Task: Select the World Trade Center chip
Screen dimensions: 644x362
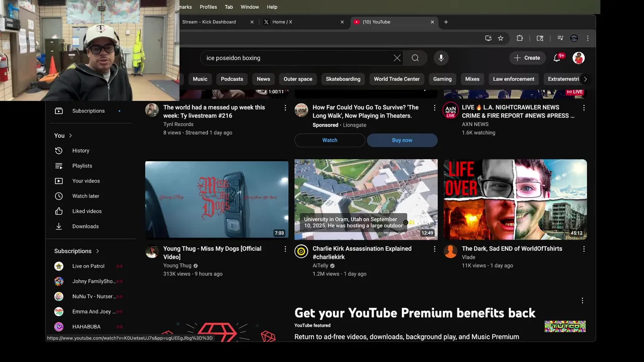Action: tap(397, 79)
